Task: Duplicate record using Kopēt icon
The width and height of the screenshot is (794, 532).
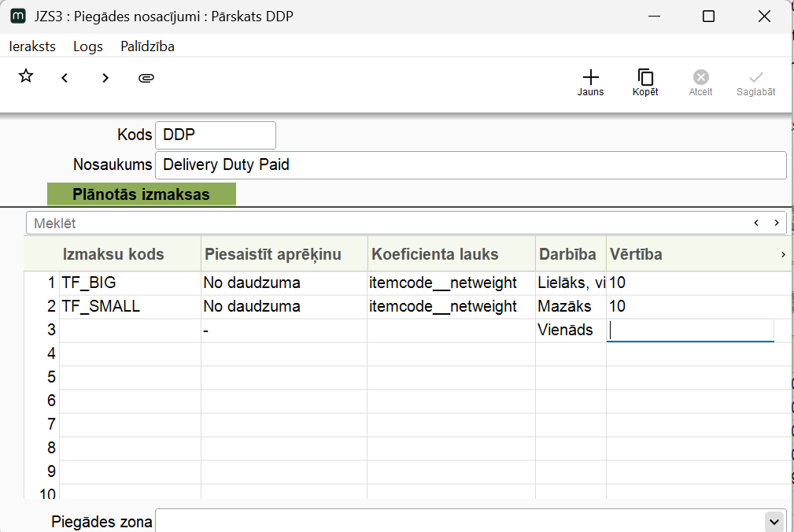Action: click(645, 82)
